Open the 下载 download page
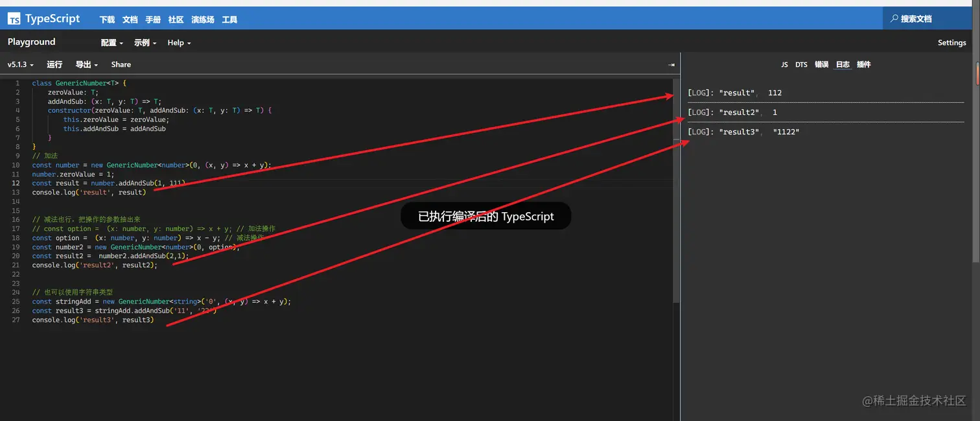The width and height of the screenshot is (980, 421). (107, 19)
